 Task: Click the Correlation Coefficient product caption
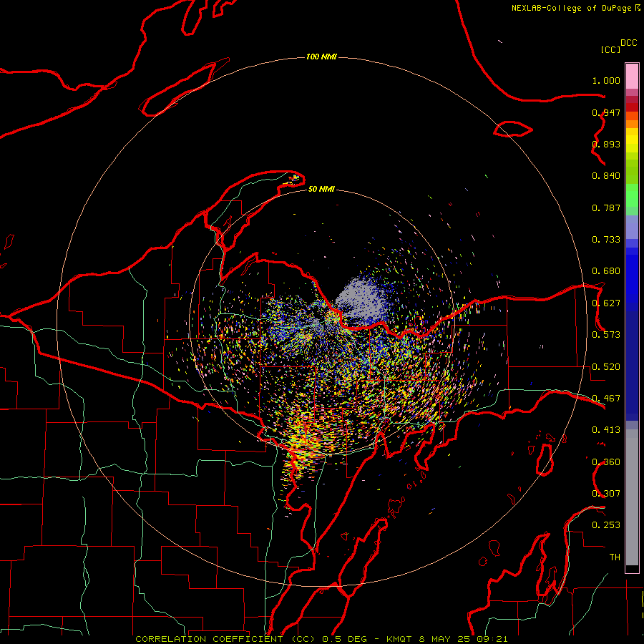coord(321,639)
